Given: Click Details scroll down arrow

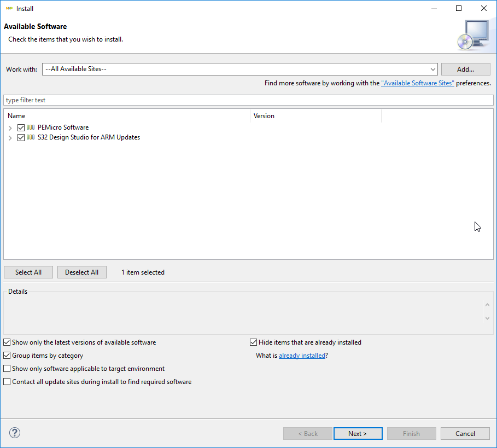Looking at the screenshot, I should click(488, 318).
